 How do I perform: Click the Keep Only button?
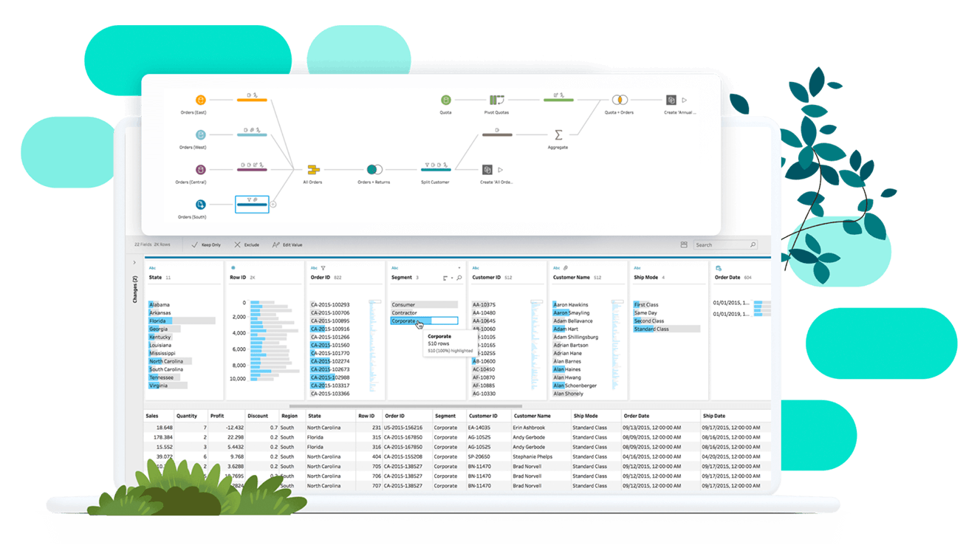point(206,244)
